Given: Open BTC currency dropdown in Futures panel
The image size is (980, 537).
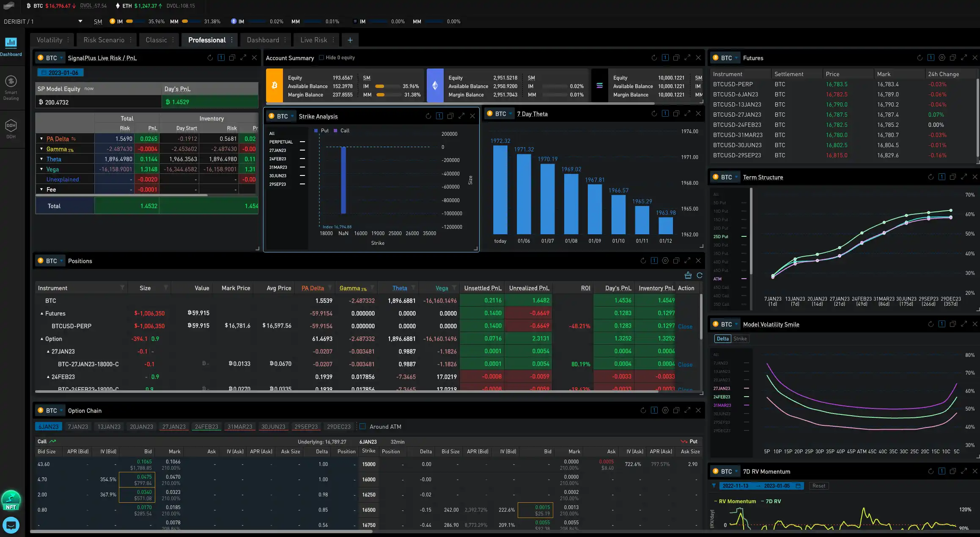Looking at the screenshot, I should tap(725, 58).
